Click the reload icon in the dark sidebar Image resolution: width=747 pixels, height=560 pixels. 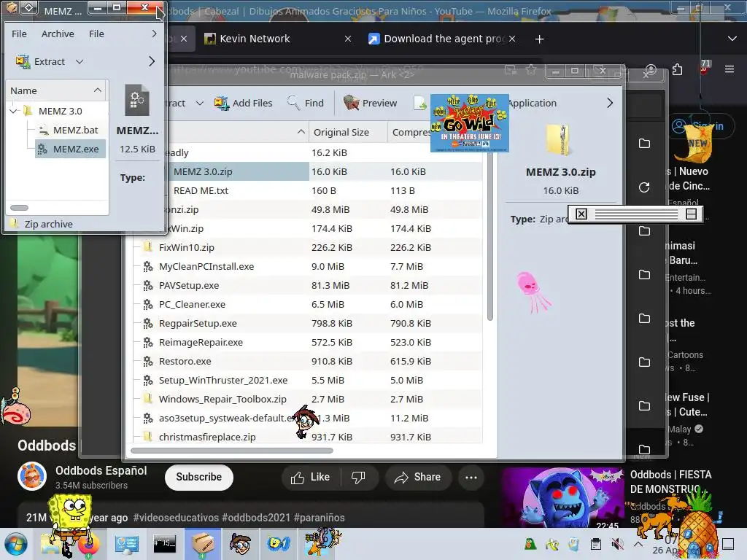(644, 187)
